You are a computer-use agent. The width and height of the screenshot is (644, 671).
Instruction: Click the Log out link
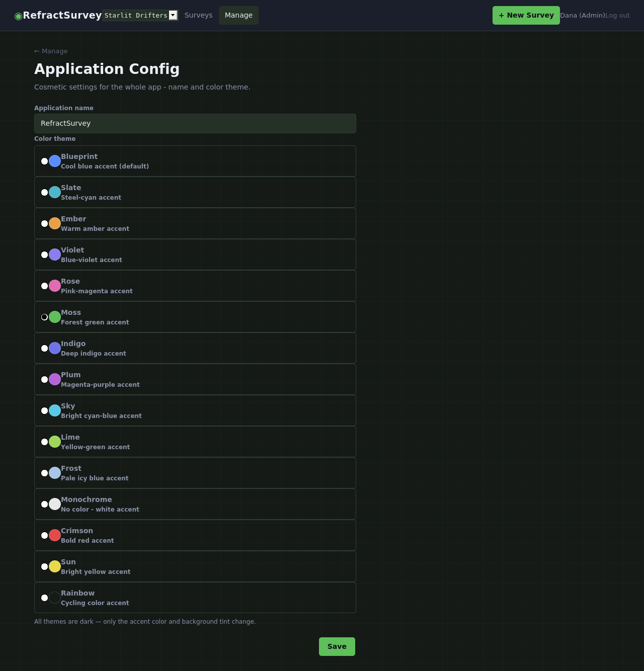[x=617, y=16]
